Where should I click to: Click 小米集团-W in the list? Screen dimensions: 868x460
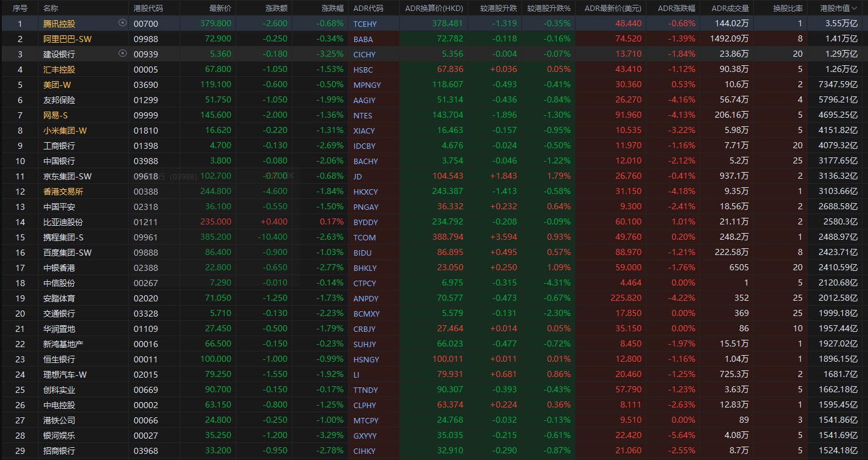(65, 130)
